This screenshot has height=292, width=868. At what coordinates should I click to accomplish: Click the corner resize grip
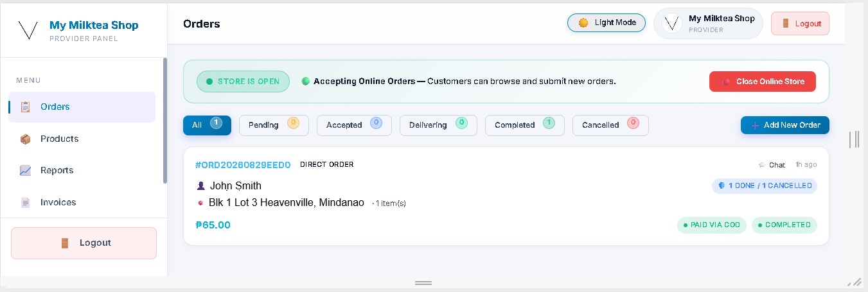[x=855, y=282]
